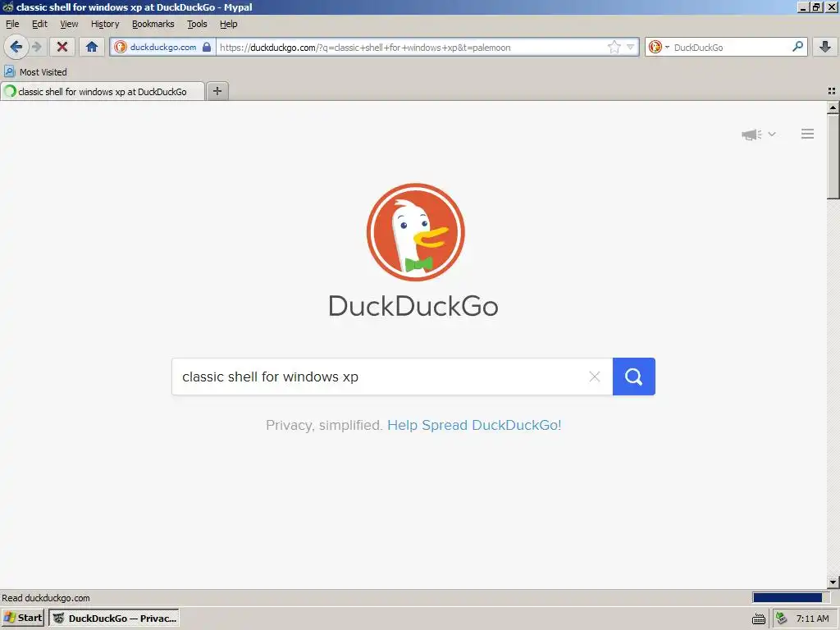Click the network tray icon

click(782, 619)
